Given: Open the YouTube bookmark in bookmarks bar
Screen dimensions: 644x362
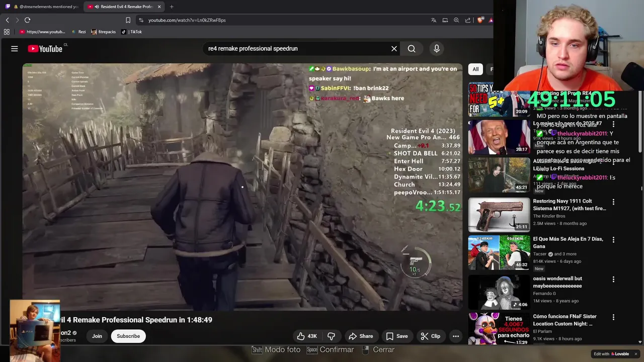Looking at the screenshot, I should (x=42, y=32).
